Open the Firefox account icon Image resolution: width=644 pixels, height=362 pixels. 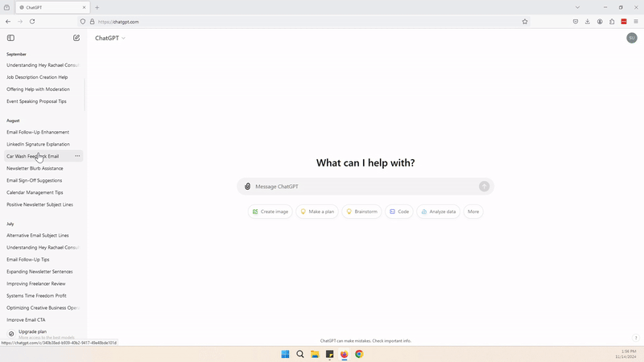pos(600,22)
